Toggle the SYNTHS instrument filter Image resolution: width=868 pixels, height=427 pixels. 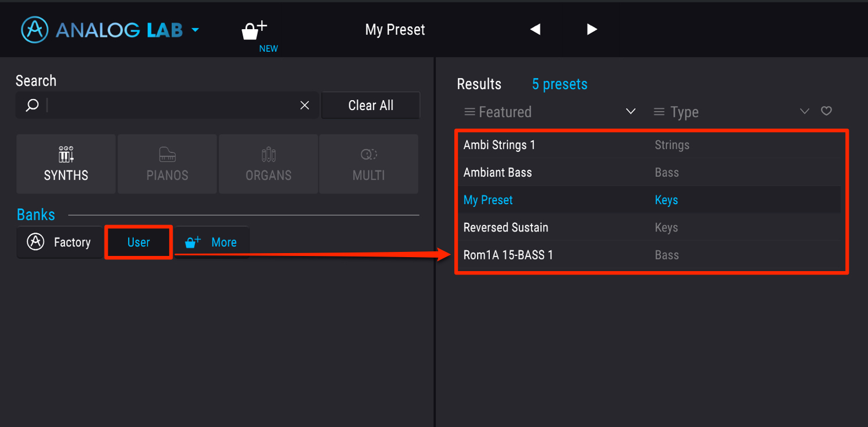[x=66, y=164]
